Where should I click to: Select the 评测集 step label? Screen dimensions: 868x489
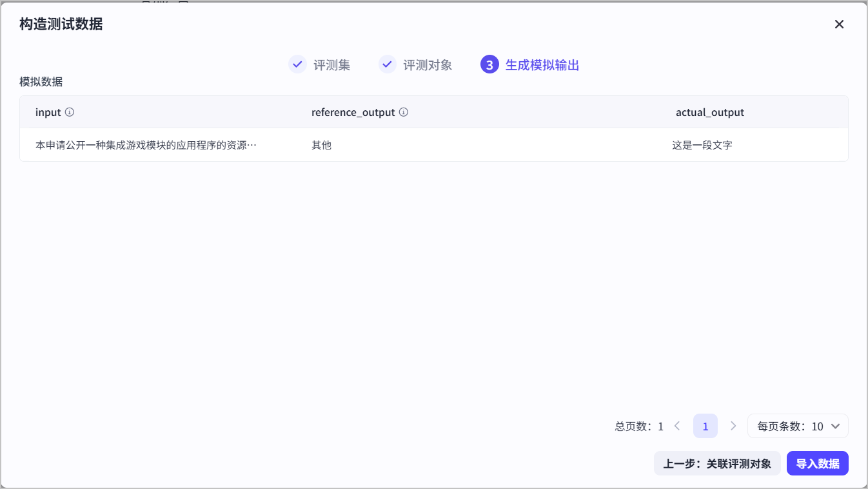[332, 65]
